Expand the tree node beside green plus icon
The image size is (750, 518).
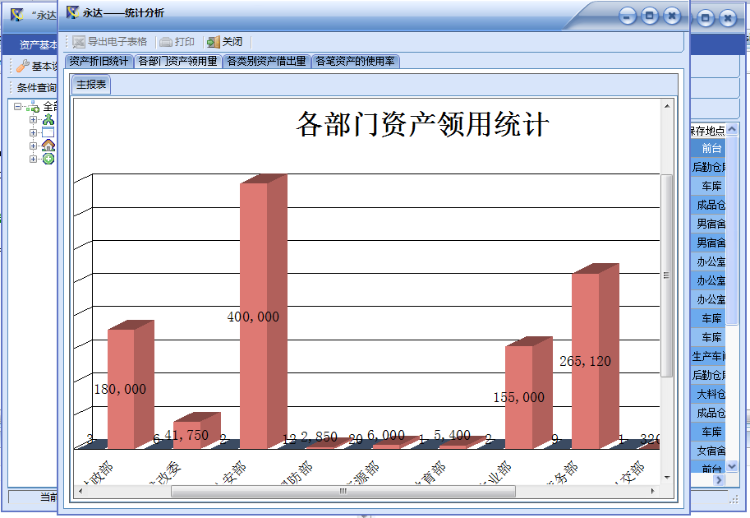tap(33, 159)
